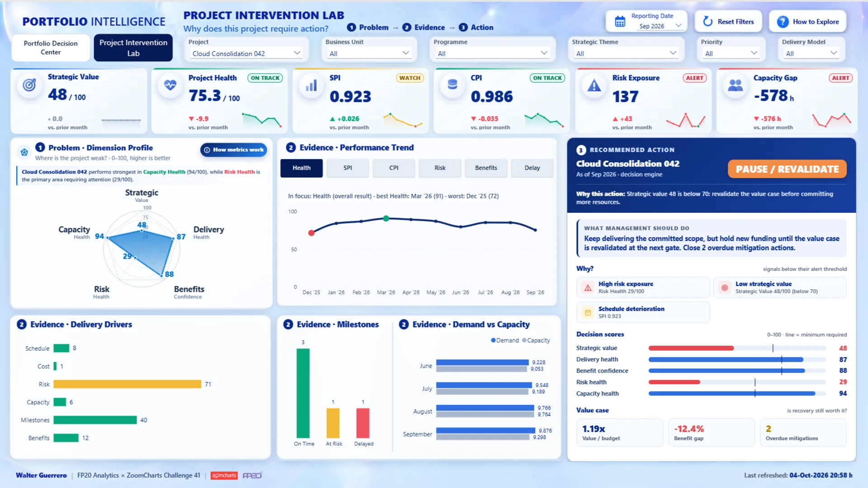This screenshot has width=868, height=488.
Task: Open the Priority filter dropdown
Action: [x=731, y=53]
